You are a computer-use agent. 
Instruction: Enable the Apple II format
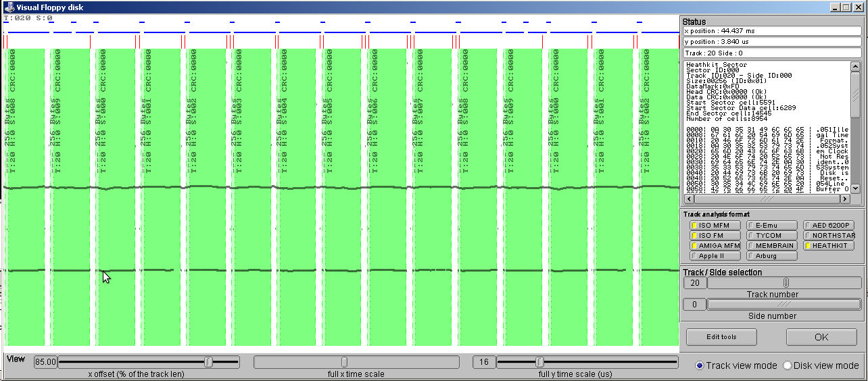(x=715, y=256)
